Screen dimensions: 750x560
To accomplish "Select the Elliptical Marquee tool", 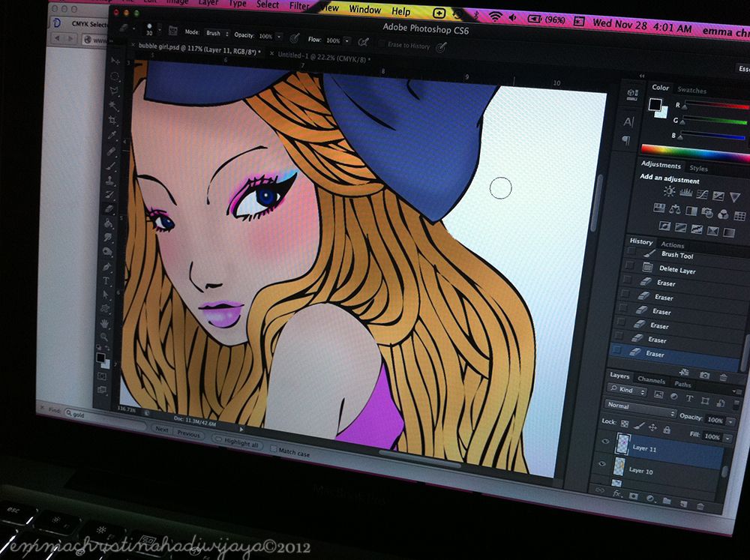I will [x=114, y=76].
